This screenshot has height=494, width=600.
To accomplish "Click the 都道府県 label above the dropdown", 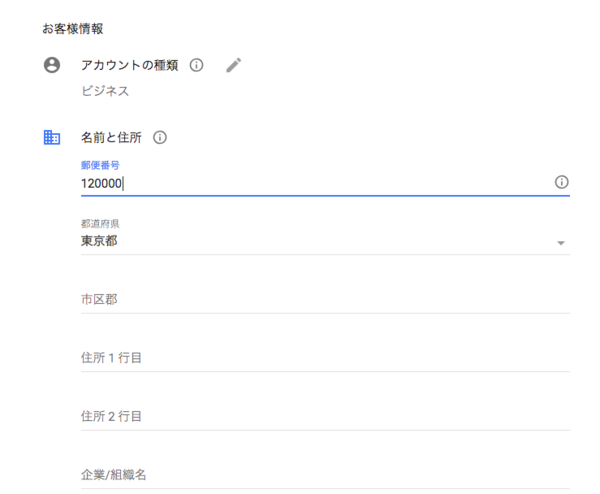I will tap(101, 224).
